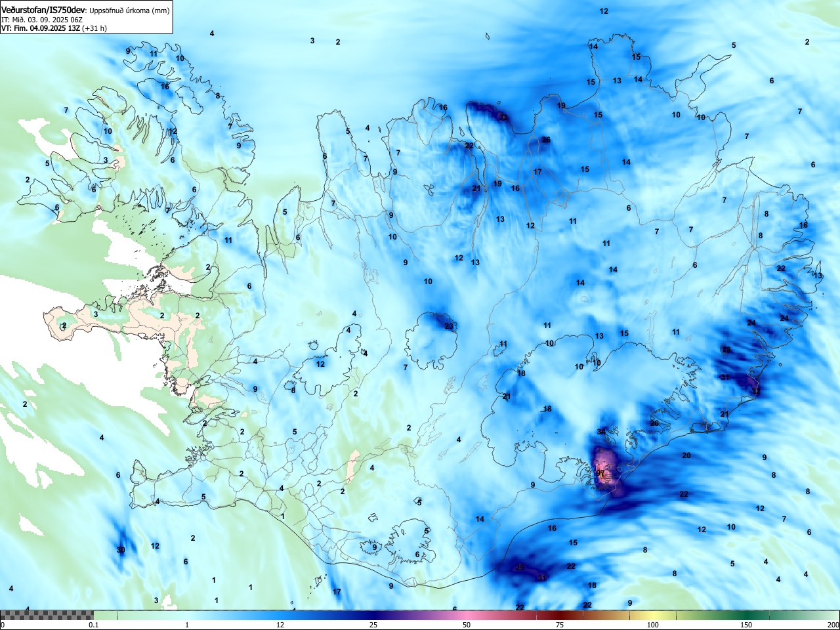The height and width of the screenshot is (630, 840).
Task: Click the legend tick label 0 at far left
Action: [3, 625]
